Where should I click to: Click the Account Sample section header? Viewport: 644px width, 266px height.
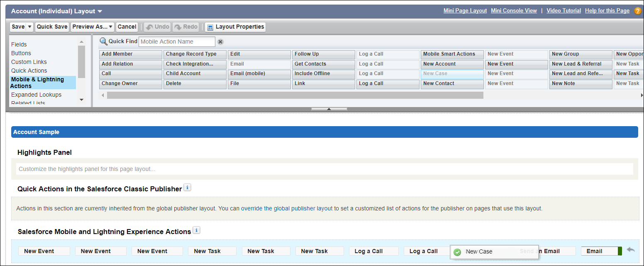(324, 132)
